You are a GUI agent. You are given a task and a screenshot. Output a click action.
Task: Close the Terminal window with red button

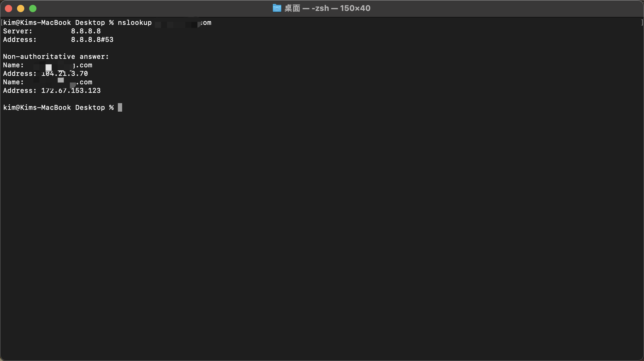point(9,8)
